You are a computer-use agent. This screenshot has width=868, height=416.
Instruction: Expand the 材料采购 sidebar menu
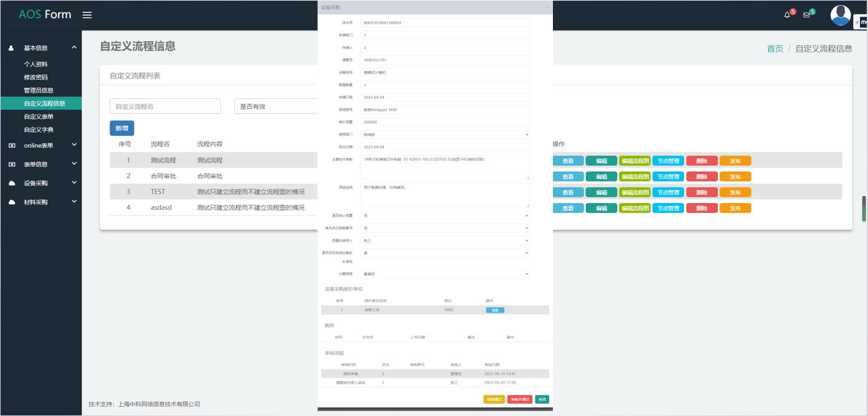[74, 202]
